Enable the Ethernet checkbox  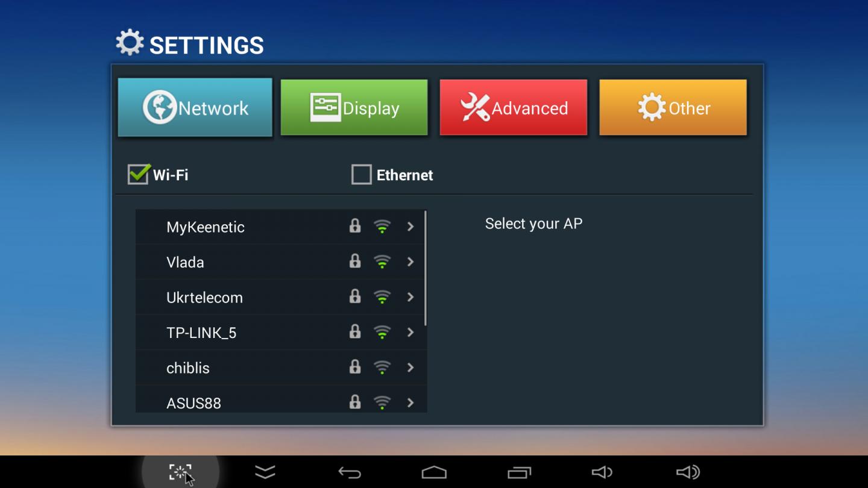point(362,175)
